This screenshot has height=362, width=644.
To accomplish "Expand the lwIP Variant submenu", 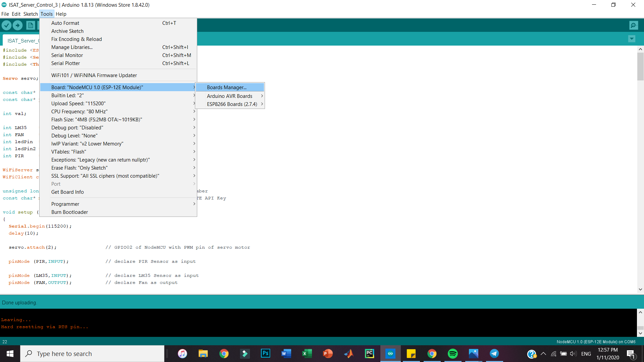I will click(118, 144).
